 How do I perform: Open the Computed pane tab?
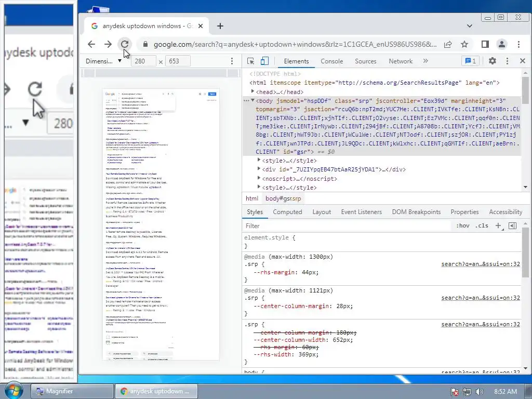coord(287,212)
